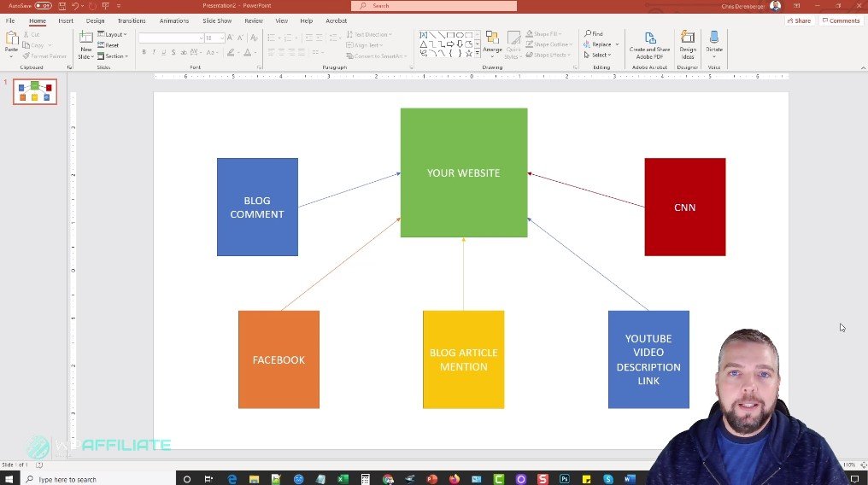
Task: Click Create and Share Adobe PDF
Action: [649, 43]
